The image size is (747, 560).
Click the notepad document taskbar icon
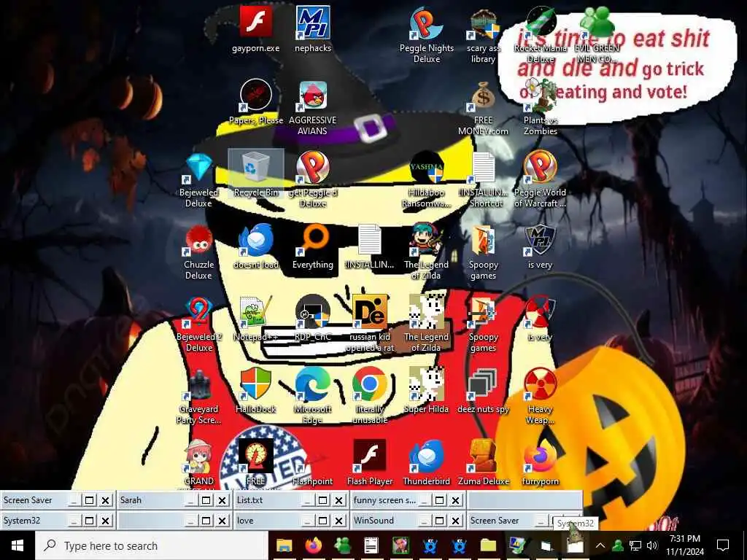point(371,545)
